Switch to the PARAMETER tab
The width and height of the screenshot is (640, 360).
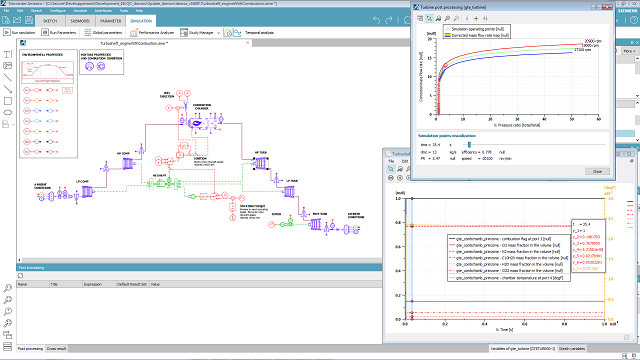coord(111,21)
